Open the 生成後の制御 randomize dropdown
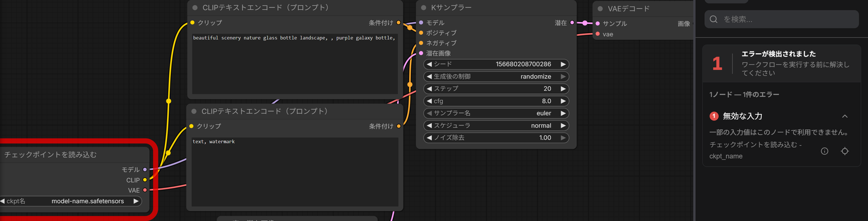Screen dimensions: 868x221 pos(496,77)
